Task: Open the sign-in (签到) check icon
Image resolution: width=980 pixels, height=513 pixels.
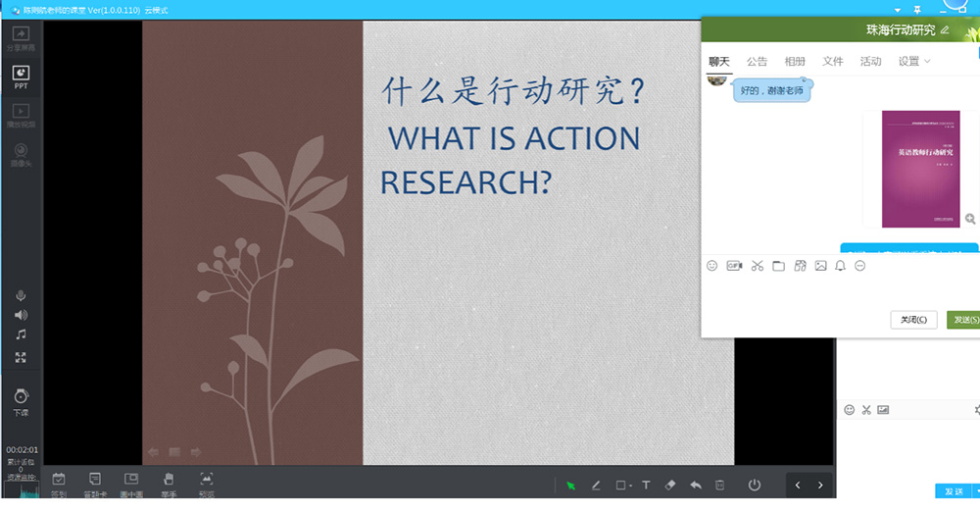Action: (59, 479)
